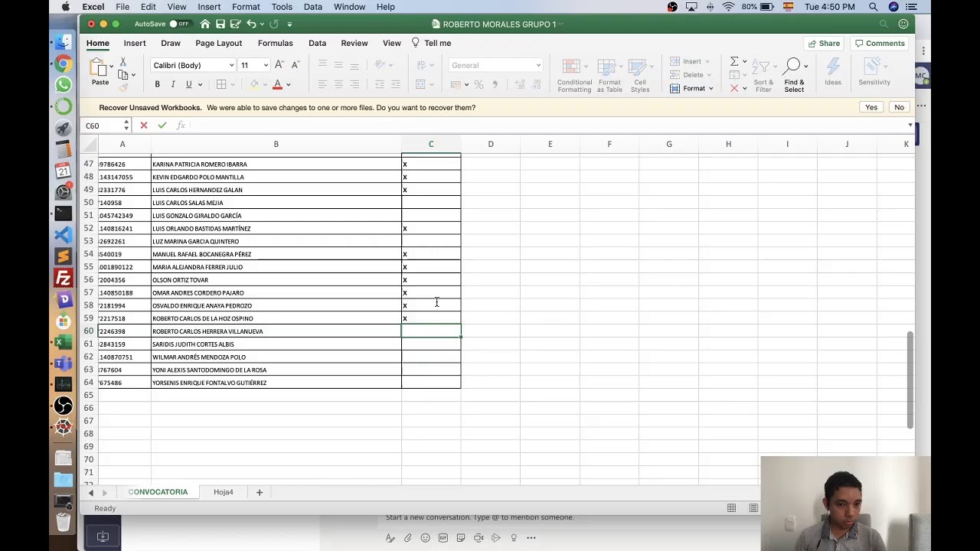Increase font size
Image resolution: width=980 pixels, height=551 pixels.
coord(279,65)
